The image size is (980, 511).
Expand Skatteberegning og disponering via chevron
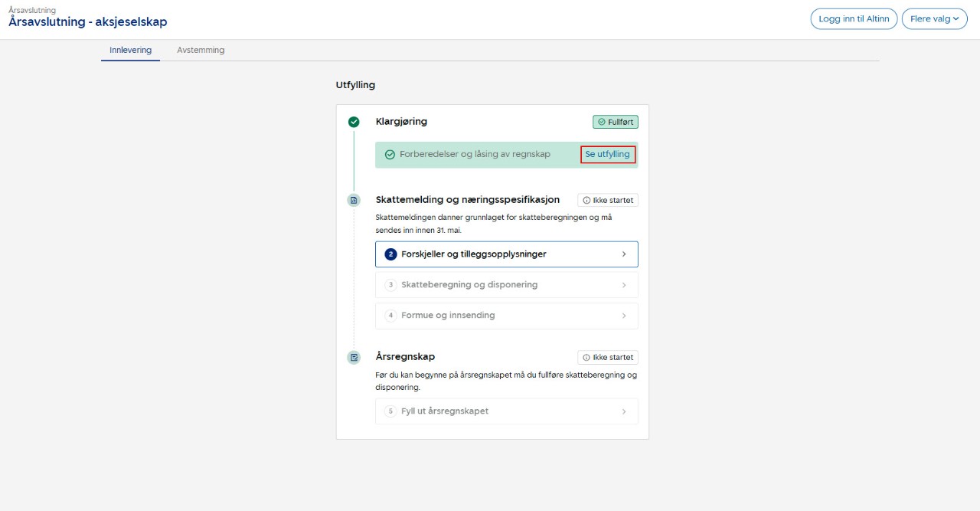(624, 285)
